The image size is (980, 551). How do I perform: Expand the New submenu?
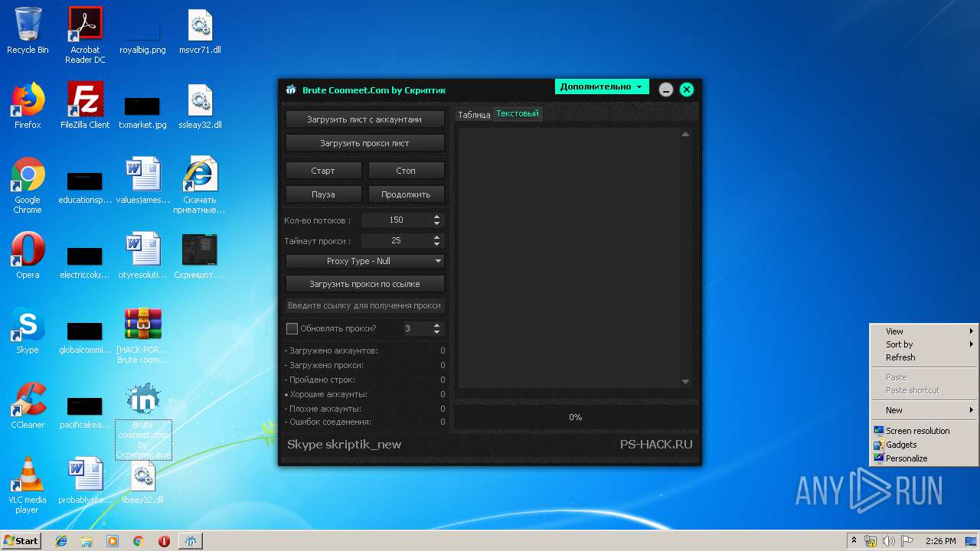[924, 410]
